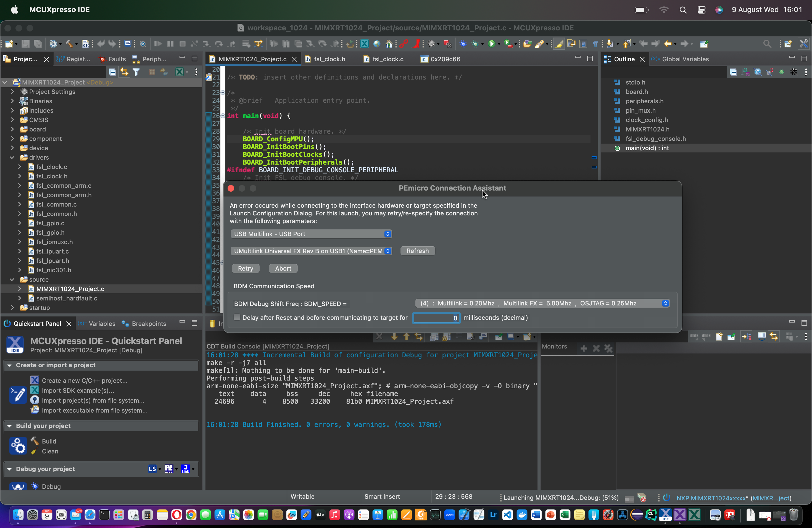This screenshot has height=528, width=812.
Task: Click the LinkServer LS debug icon
Action: 152,469
